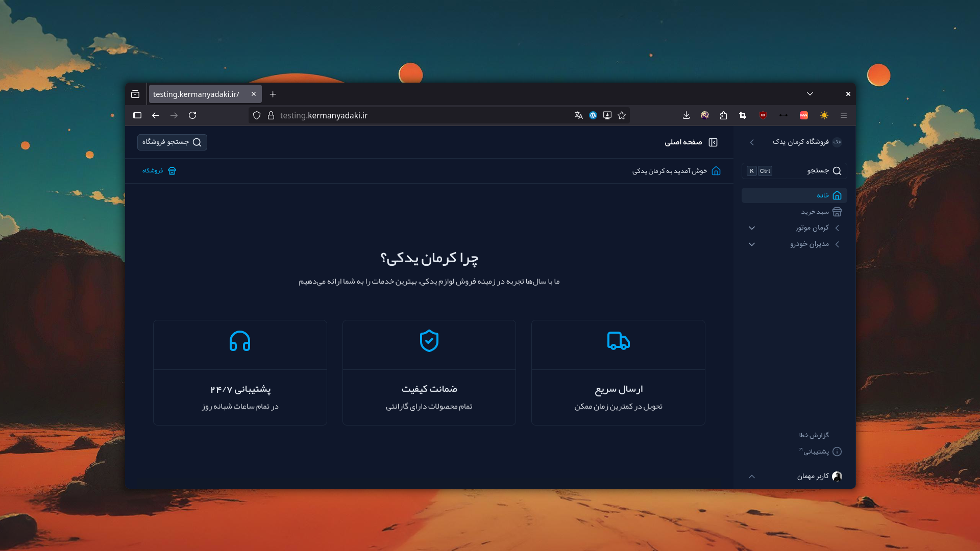Click the truck icon on the shipping card
Screen dimensions: 980x551
click(618, 342)
